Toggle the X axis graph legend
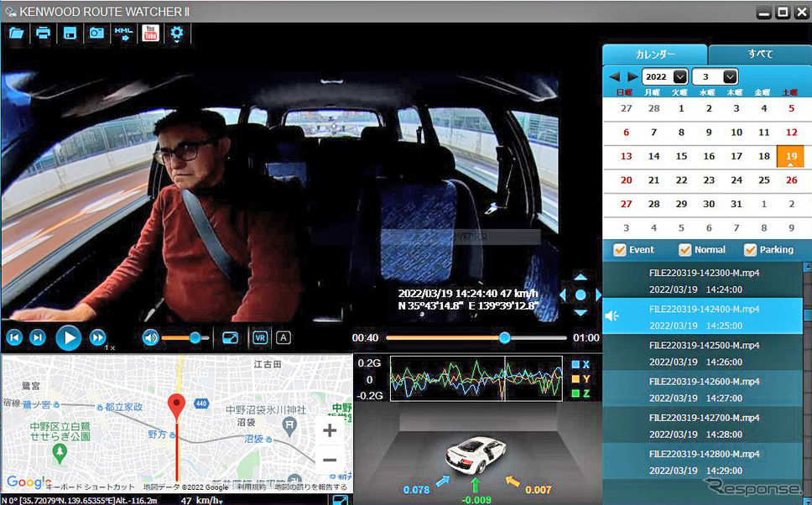Viewport: 812px width, 505px height. (x=580, y=365)
